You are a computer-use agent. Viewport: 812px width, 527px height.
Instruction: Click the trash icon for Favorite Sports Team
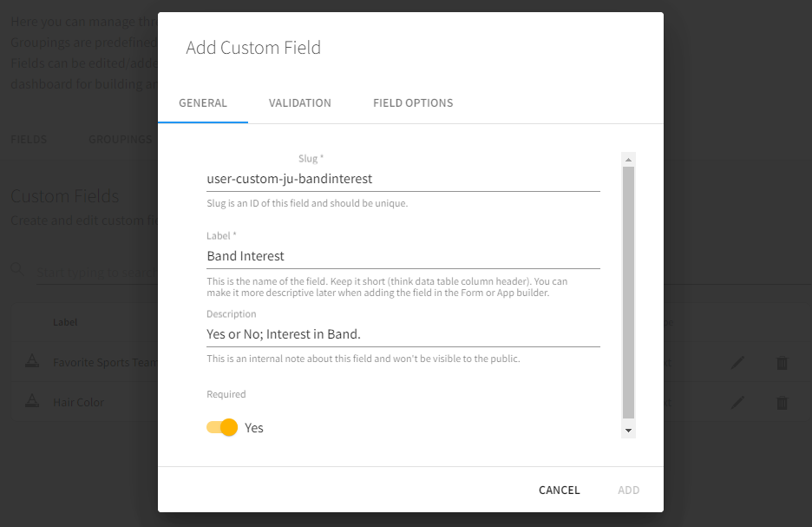[x=782, y=363]
